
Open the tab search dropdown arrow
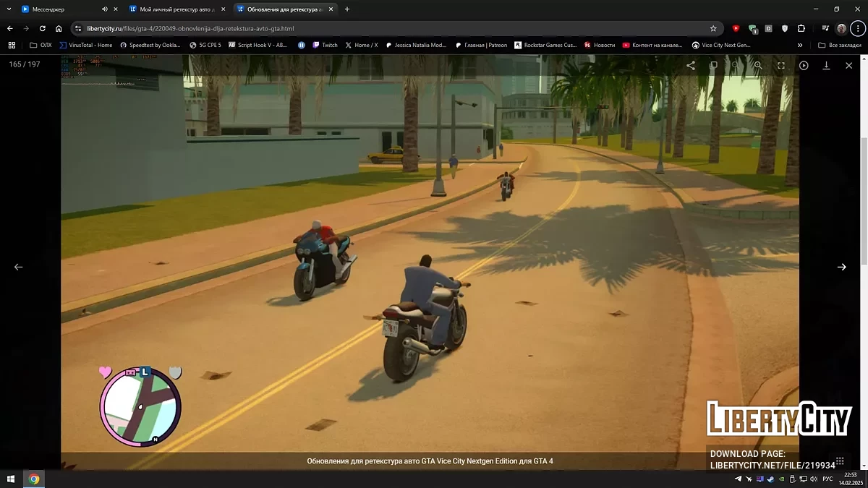click(8, 9)
